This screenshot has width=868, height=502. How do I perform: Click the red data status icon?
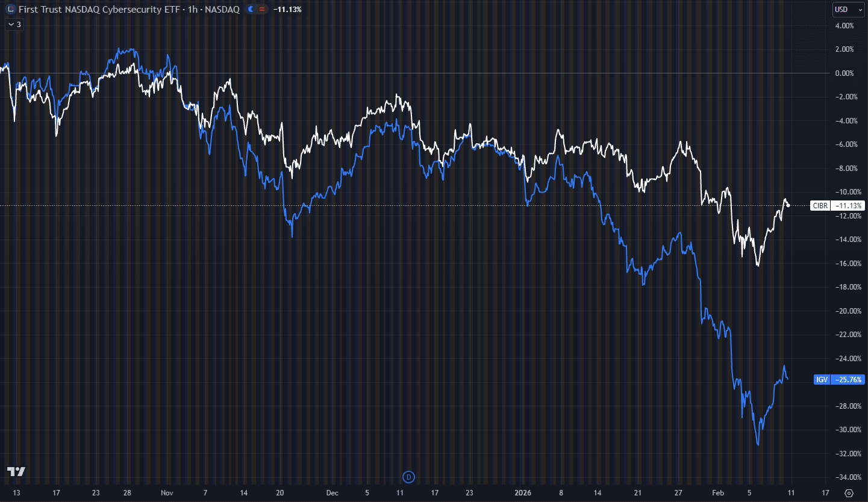point(262,10)
